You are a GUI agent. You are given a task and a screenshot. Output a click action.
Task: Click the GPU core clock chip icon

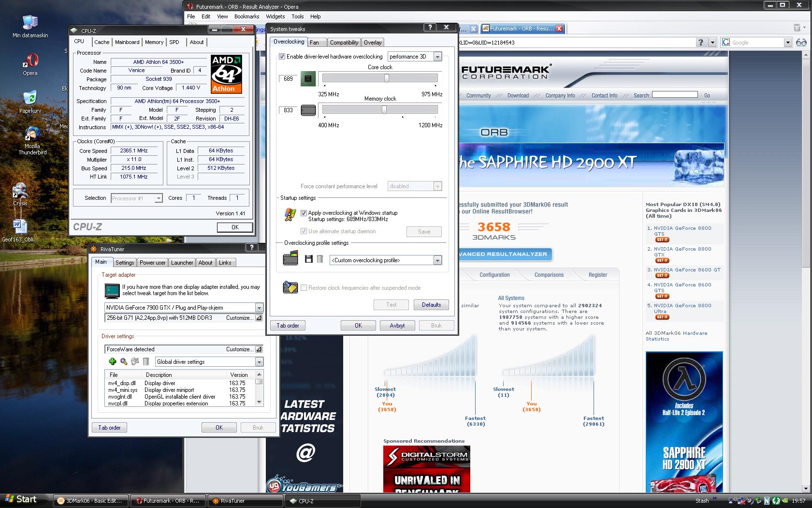[308, 78]
